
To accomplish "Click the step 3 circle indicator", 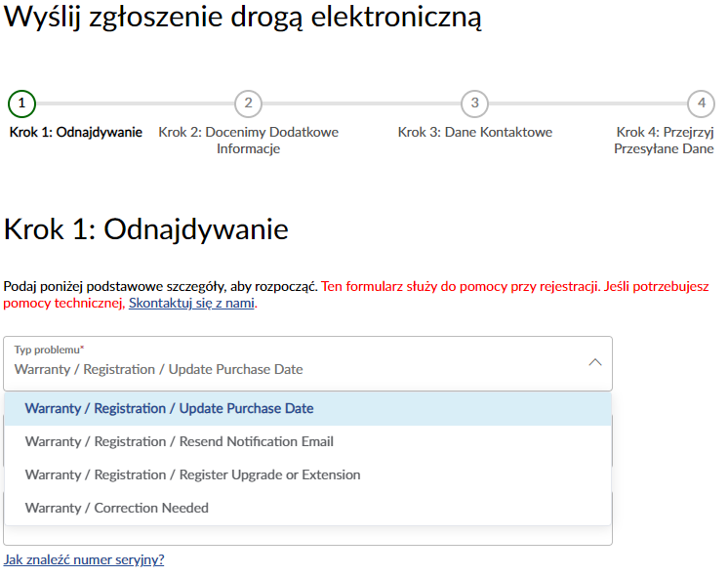I will 474,103.
